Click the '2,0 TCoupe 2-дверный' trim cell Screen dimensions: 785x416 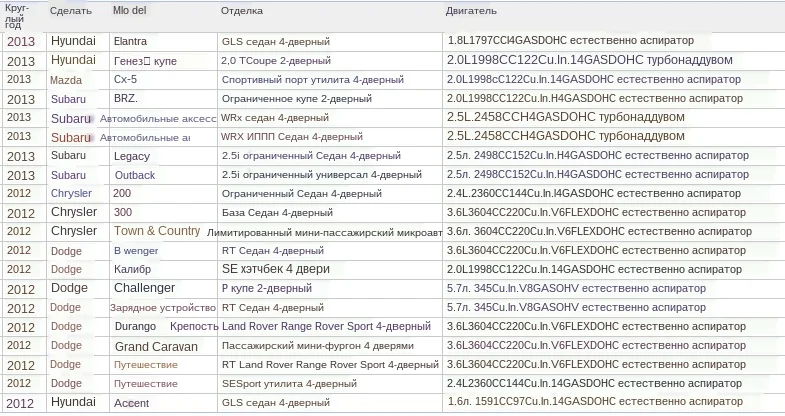pyautogui.click(x=276, y=61)
